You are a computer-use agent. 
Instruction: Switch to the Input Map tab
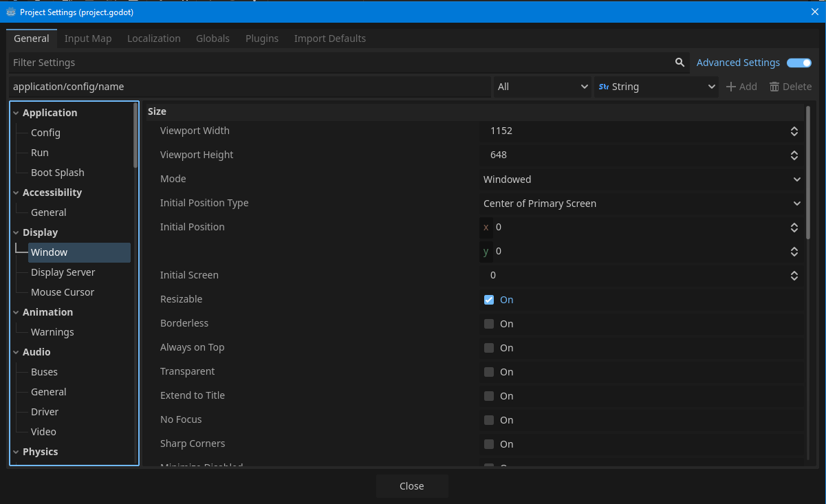[x=88, y=39]
